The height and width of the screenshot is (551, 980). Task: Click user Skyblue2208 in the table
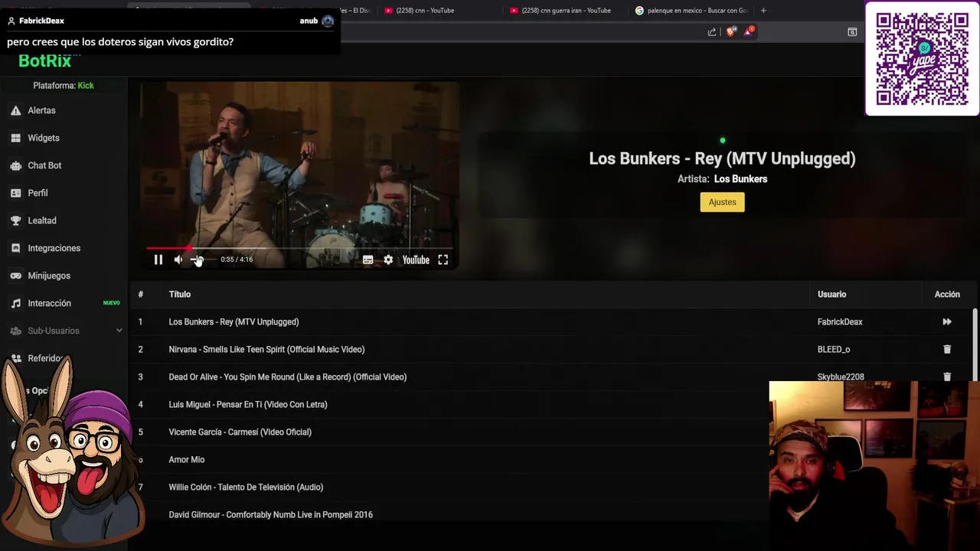click(841, 377)
